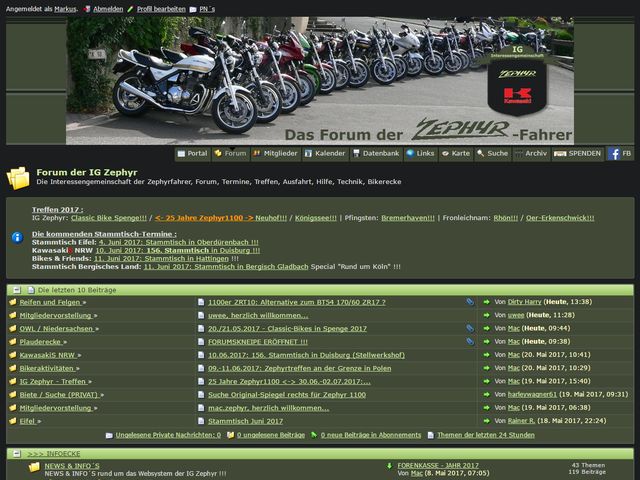Click the attachment paperclip on the 1100er ZRT10 row
The width and height of the screenshot is (640, 480).
click(x=470, y=302)
